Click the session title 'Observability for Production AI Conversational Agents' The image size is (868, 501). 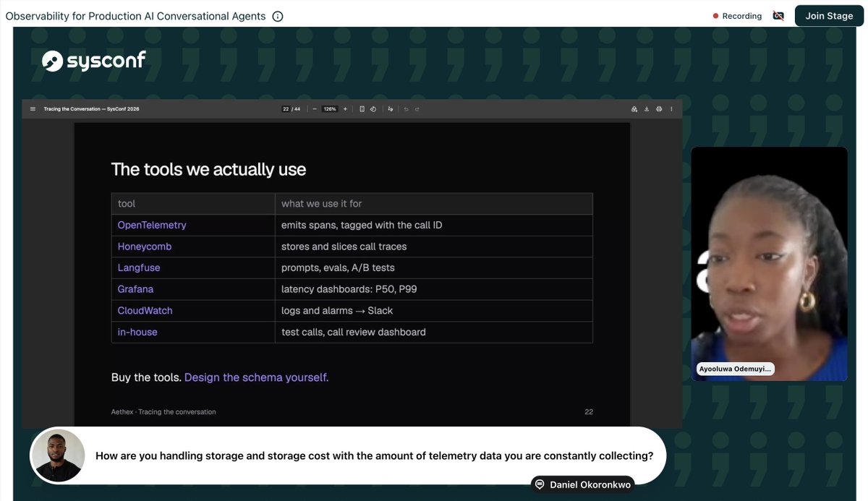[135, 16]
